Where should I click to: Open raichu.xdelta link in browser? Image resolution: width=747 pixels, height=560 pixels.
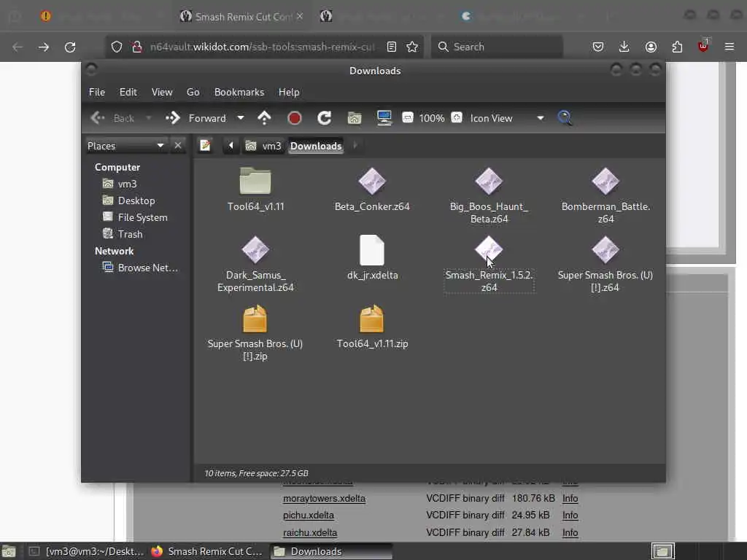309,532
